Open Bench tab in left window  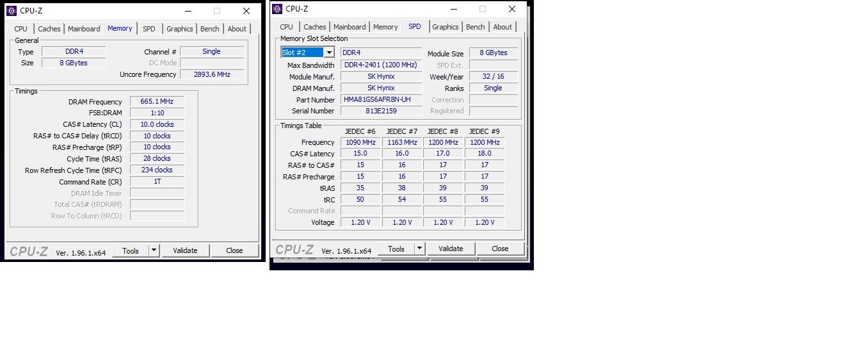[x=210, y=29]
